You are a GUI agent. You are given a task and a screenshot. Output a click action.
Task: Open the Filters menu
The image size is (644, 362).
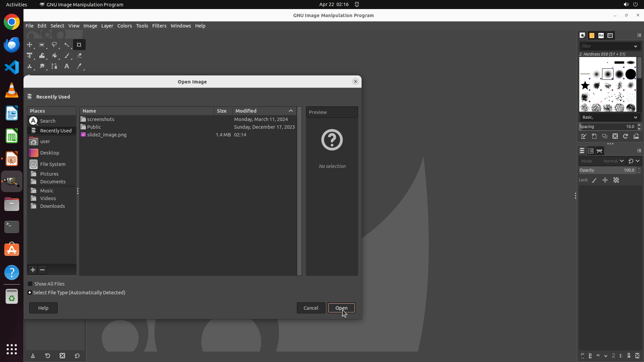159,26
